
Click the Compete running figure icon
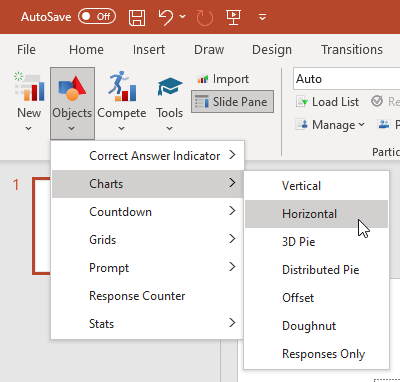[121, 86]
